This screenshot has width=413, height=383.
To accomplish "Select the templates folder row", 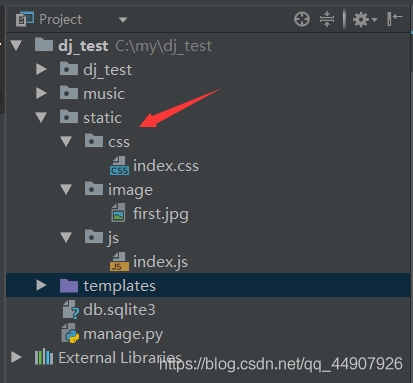I will [208, 285].
